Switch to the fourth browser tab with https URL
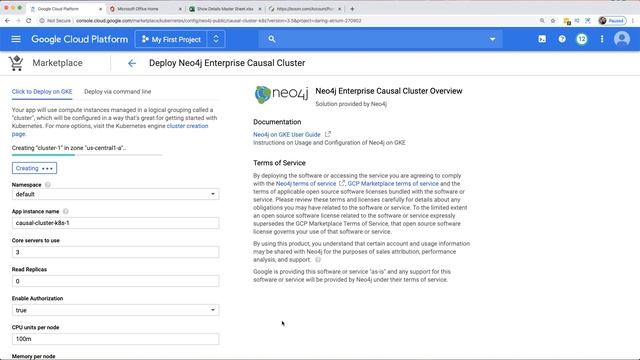This screenshot has width=640, height=360. tap(303, 9)
